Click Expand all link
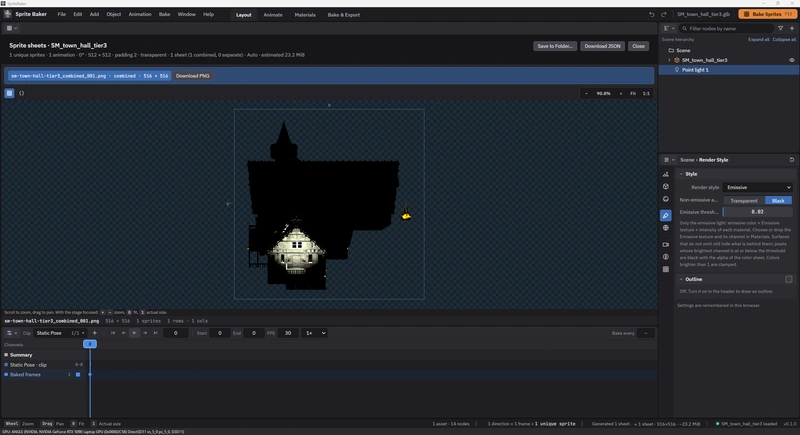Image resolution: width=800 pixels, height=435 pixels. pos(759,39)
